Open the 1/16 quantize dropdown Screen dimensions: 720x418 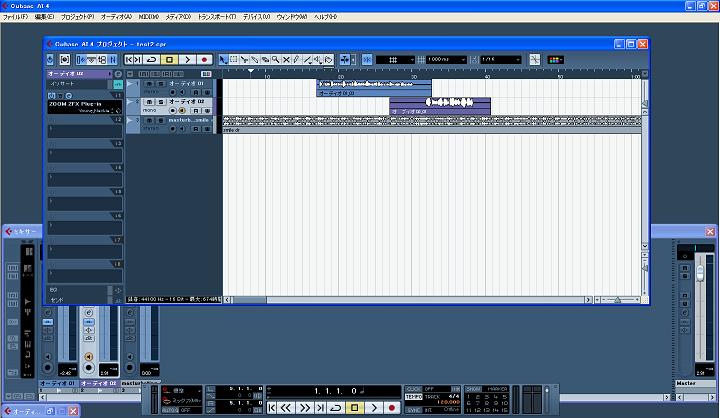click(501, 60)
